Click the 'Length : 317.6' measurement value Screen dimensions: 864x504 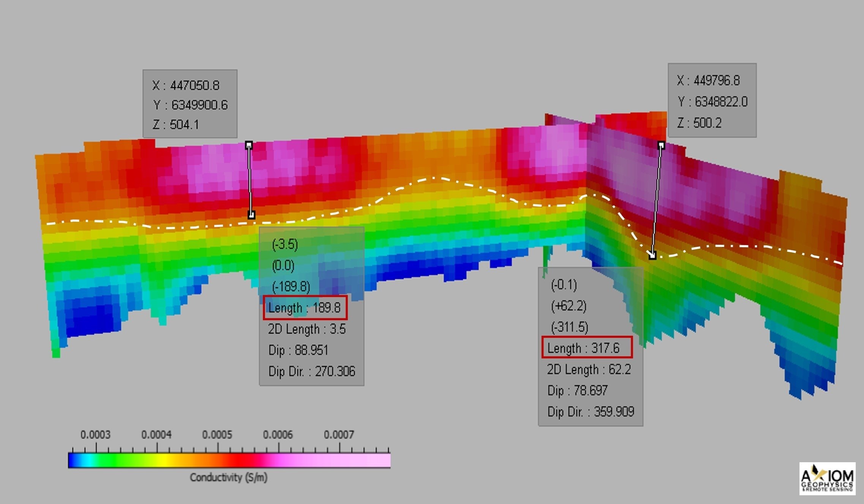583,348
